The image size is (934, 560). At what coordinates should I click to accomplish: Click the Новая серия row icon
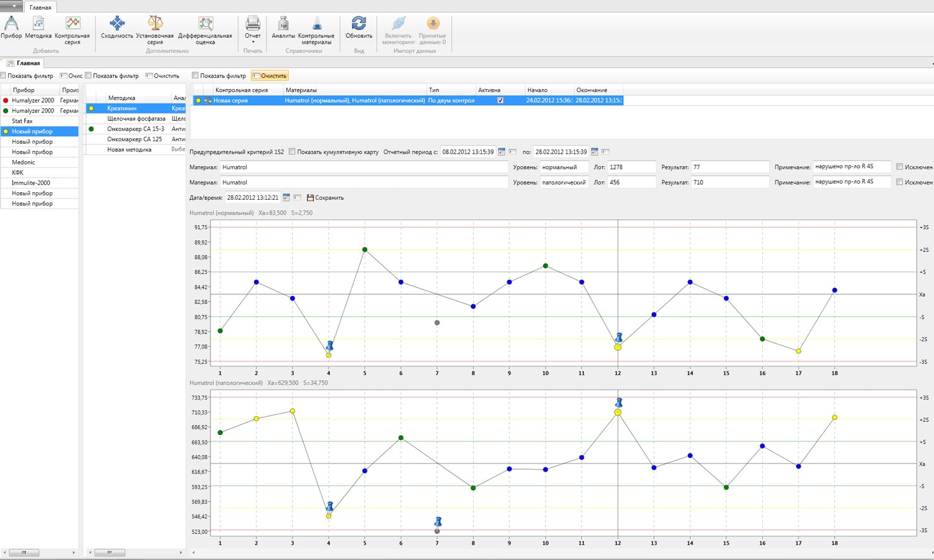coord(208,100)
